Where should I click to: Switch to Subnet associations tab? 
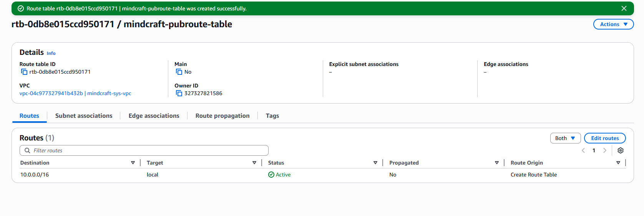84,116
